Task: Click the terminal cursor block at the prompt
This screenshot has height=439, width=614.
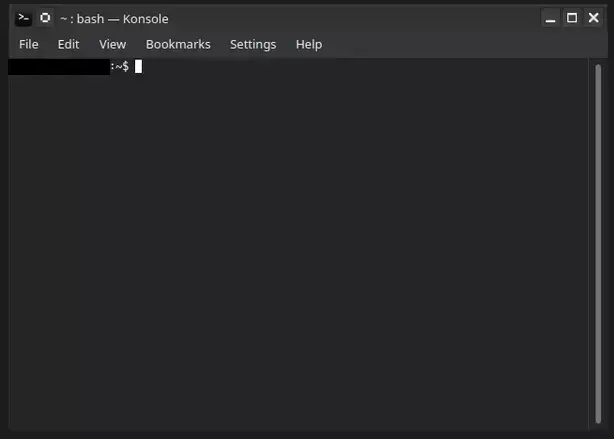Action: click(138, 67)
